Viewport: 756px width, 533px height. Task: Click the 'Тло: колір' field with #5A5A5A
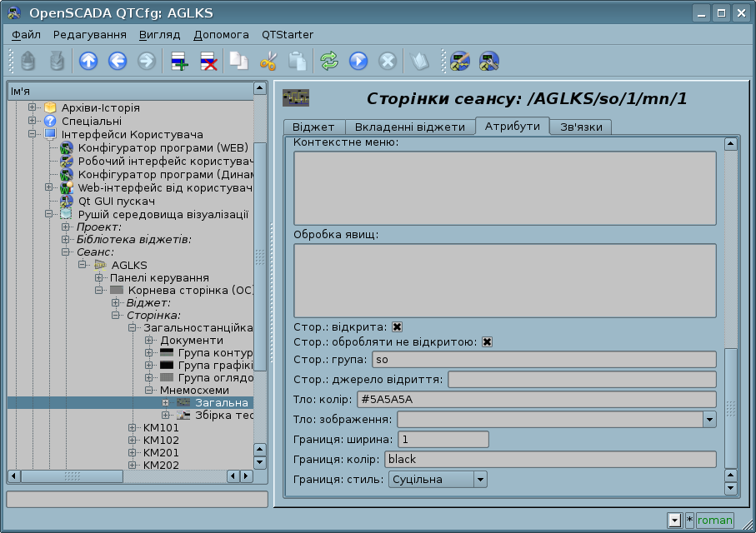(x=535, y=400)
